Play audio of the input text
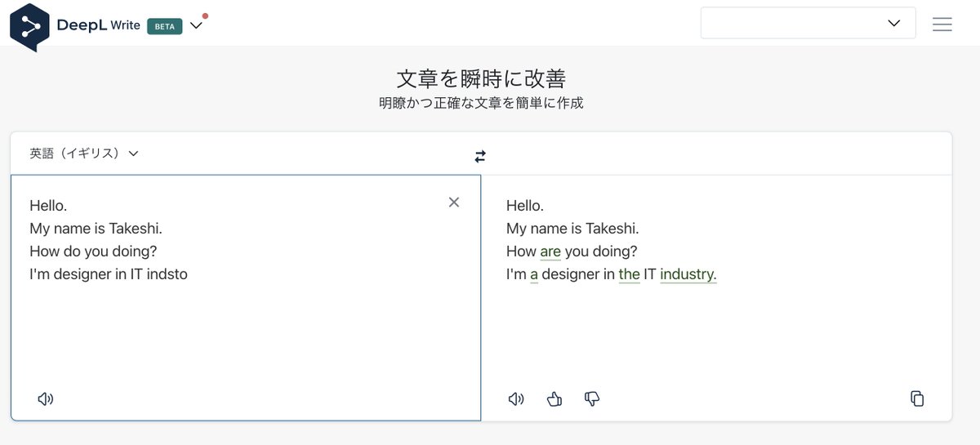 [46, 399]
